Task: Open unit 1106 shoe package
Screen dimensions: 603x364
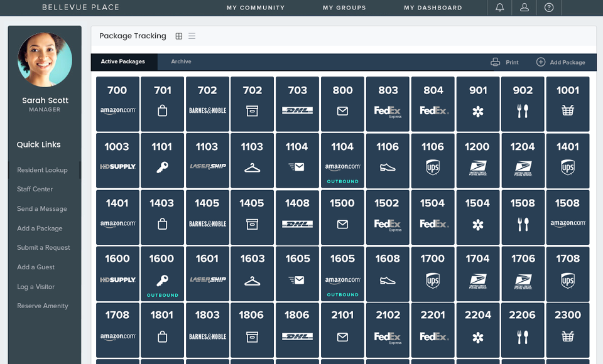Action: coord(388,160)
